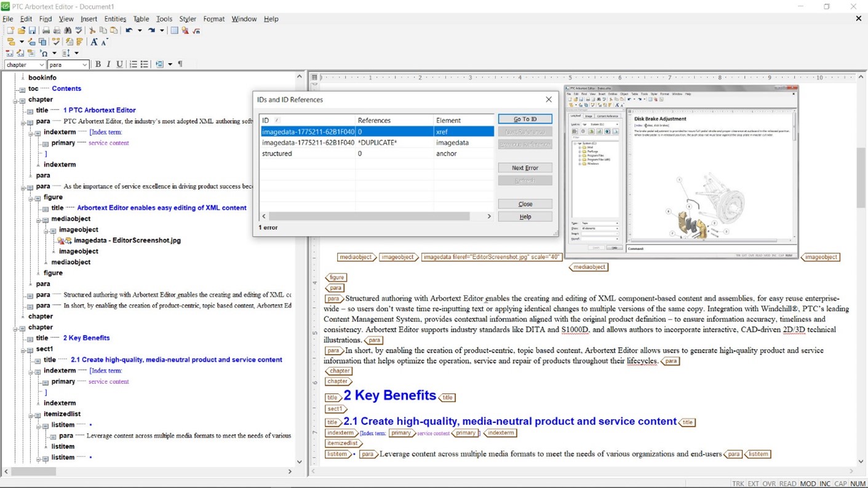Click Help in the IDs dialog

(525, 217)
